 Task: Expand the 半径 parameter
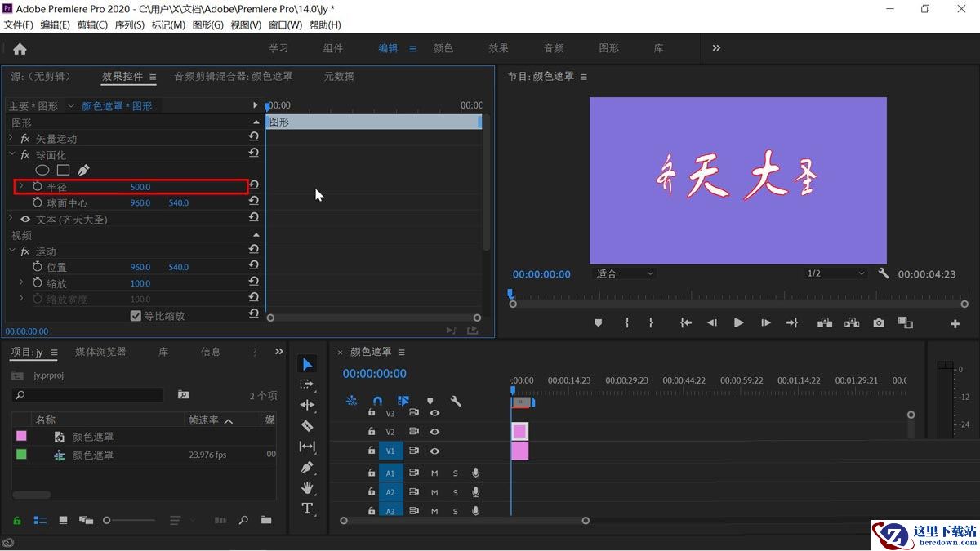click(x=21, y=187)
